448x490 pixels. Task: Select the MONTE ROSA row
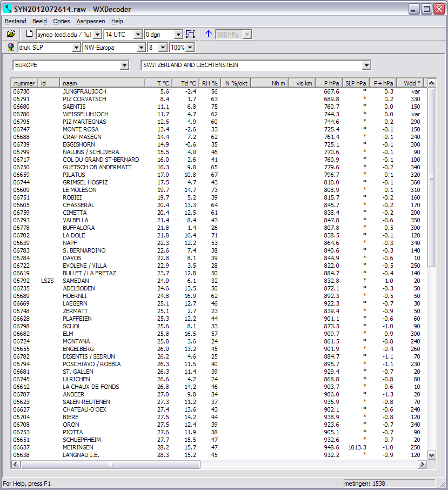click(x=218, y=129)
